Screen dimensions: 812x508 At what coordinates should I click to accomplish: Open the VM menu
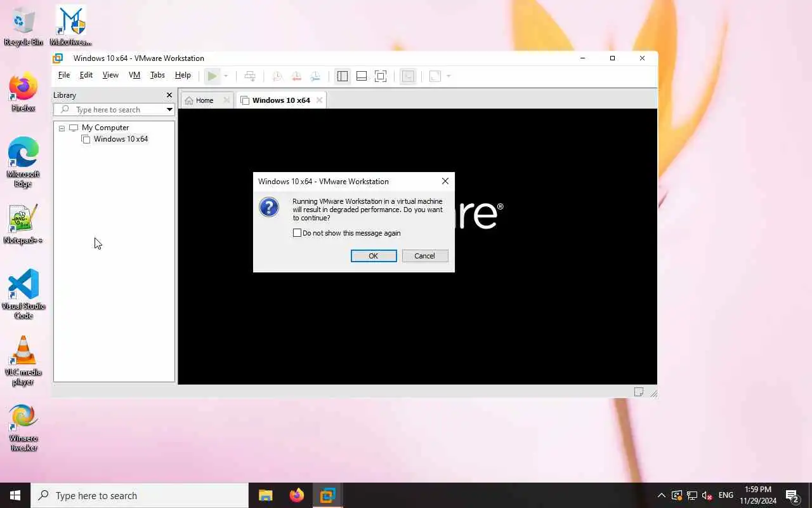(134, 75)
